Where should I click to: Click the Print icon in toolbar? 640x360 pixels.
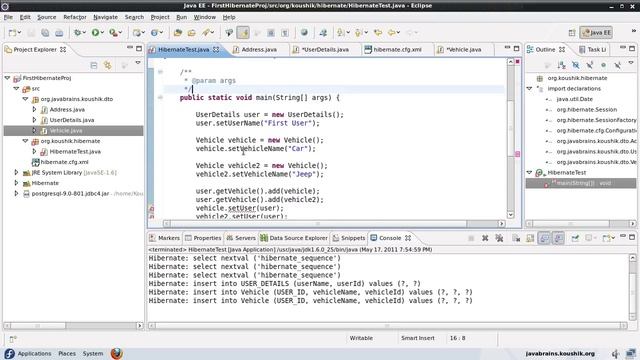59,33
